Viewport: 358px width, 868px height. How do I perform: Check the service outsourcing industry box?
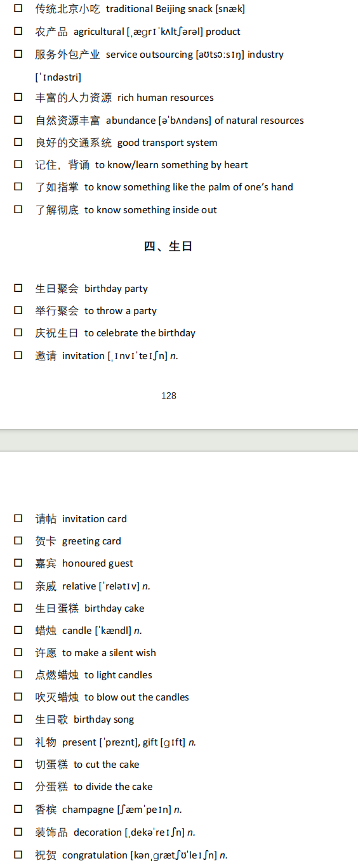pos(18,54)
